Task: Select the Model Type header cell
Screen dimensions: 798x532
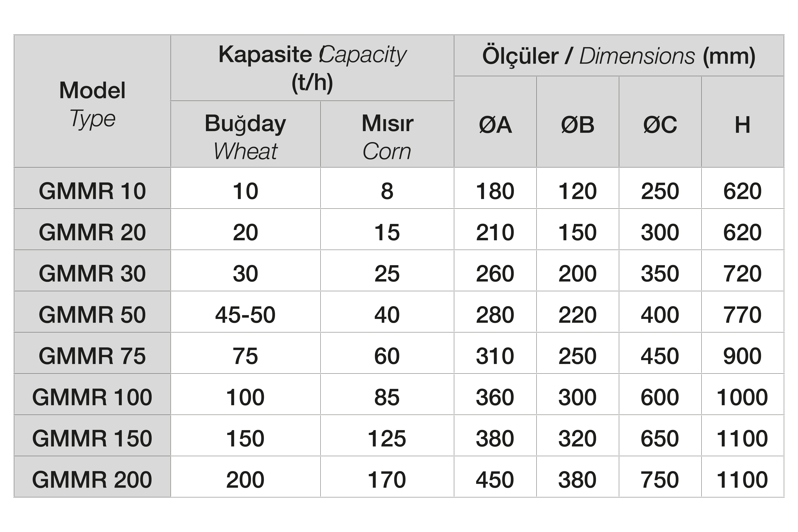Action: click(92, 101)
